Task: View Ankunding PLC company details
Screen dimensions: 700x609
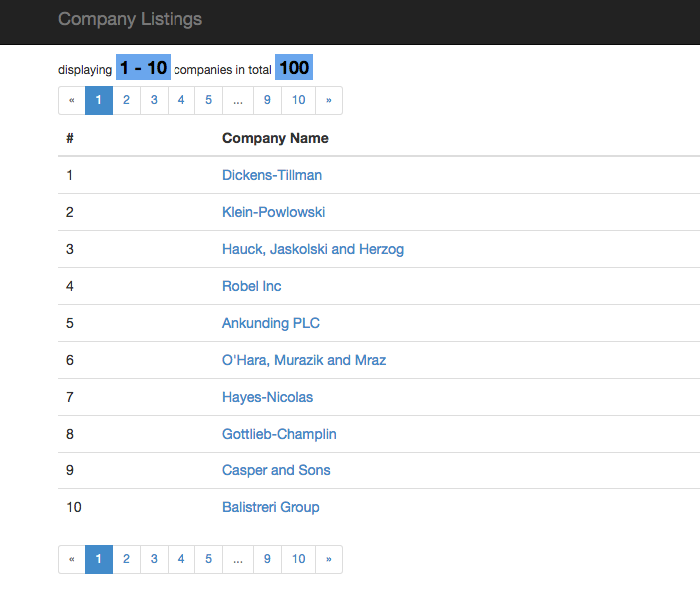Action: click(x=270, y=323)
